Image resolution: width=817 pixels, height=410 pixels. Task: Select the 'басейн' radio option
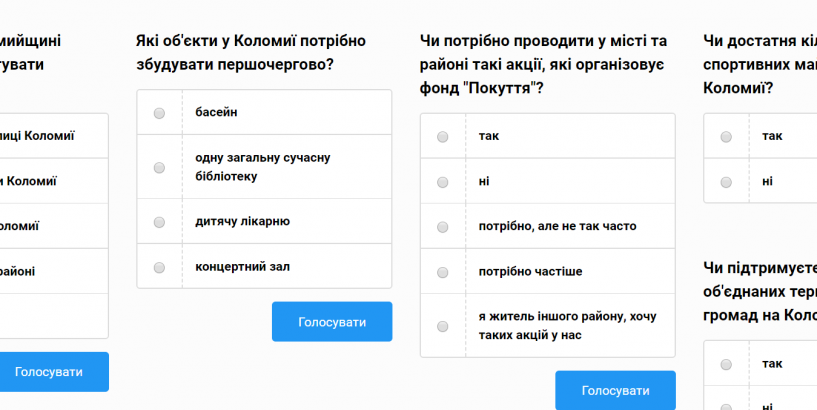pos(159,113)
